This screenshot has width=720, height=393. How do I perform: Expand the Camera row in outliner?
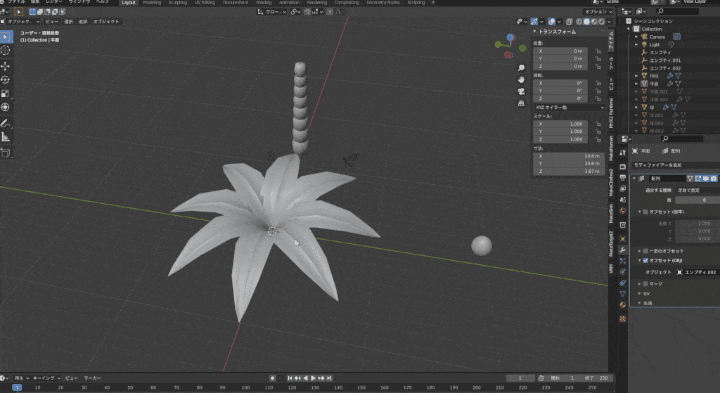click(636, 37)
